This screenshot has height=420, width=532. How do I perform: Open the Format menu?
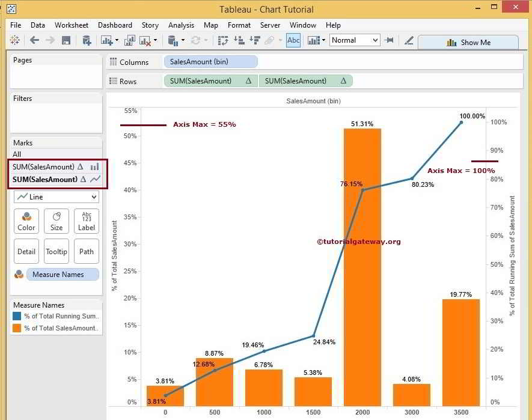pos(239,25)
